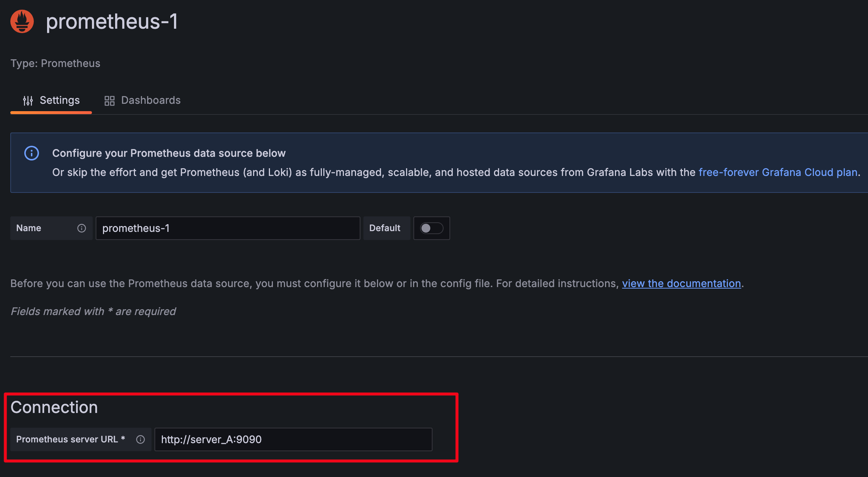This screenshot has width=868, height=477.
Task: Focus the Prometheus server URL input field
Action: [293, 439]
